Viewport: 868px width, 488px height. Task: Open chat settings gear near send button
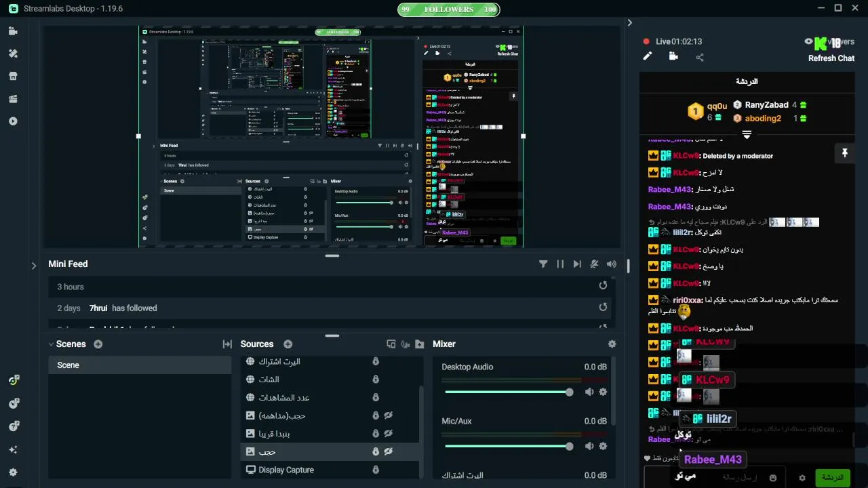(x=802, y=478)
